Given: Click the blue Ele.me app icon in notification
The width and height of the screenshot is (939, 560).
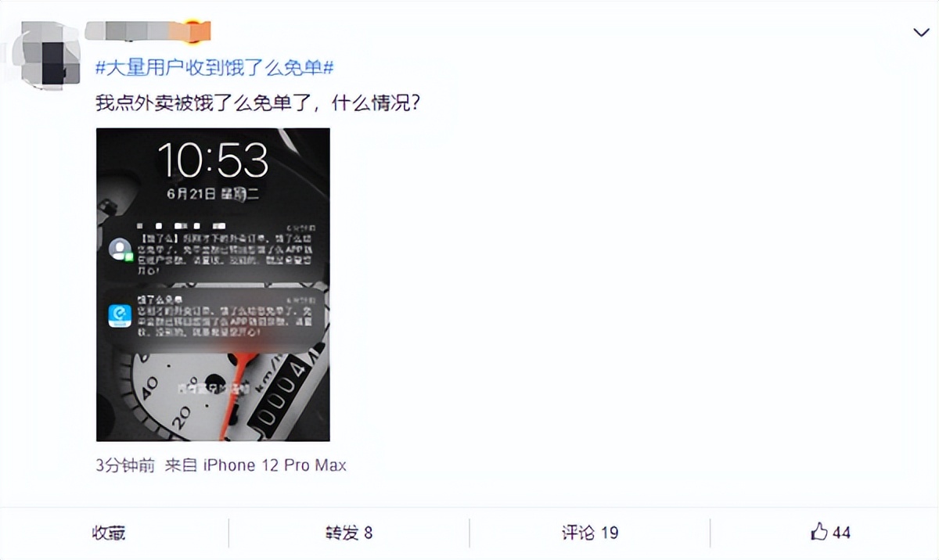Looking at the screenshot, I should pos(120,315).
